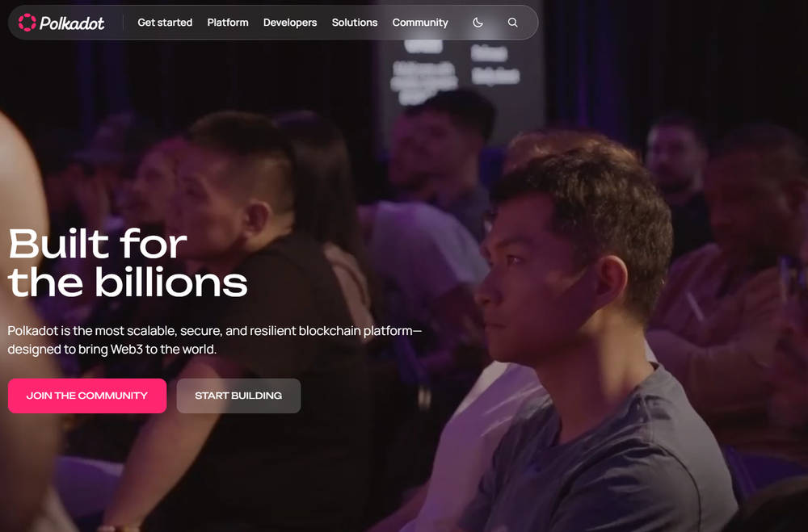Open the Get started navigation menu
The image size is (808, 532).
[x=165, y=23]
